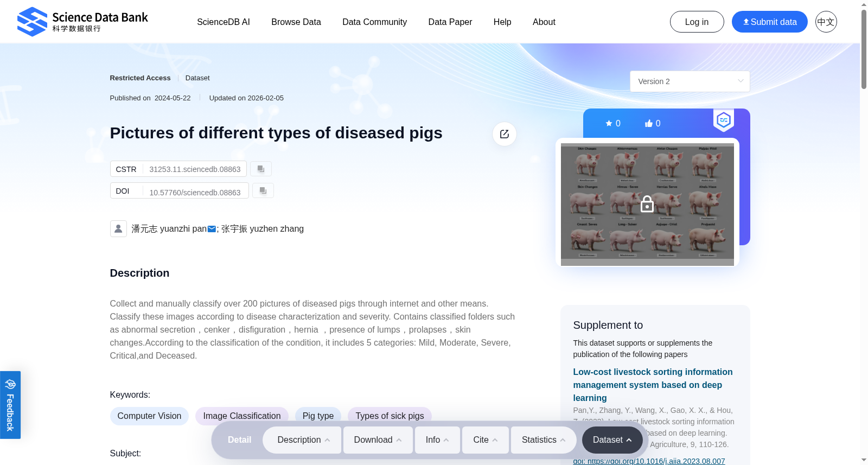Click the page vertical scrollbar

pos(864,49)
